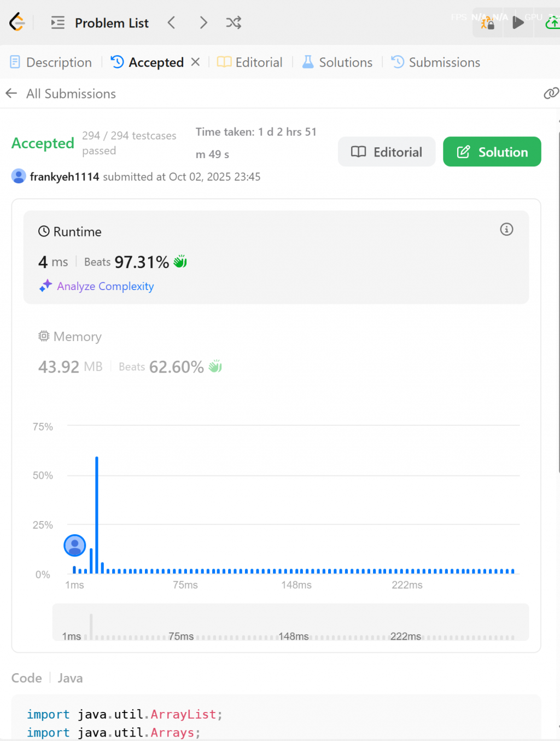Image resolution: width=560 pixels, height=741 pixels.
Task: Copy submission link icon
Action: (551, 94)
